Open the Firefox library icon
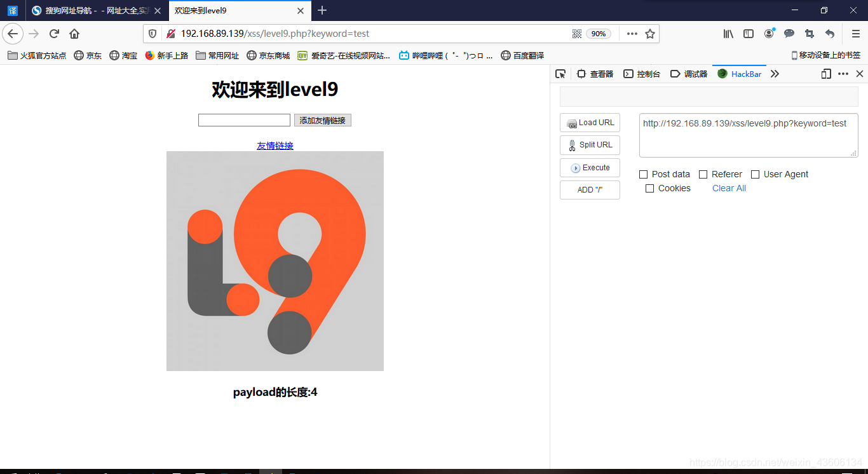The height and width of the screenshot is (474, 868). click(x=728, y=34)
